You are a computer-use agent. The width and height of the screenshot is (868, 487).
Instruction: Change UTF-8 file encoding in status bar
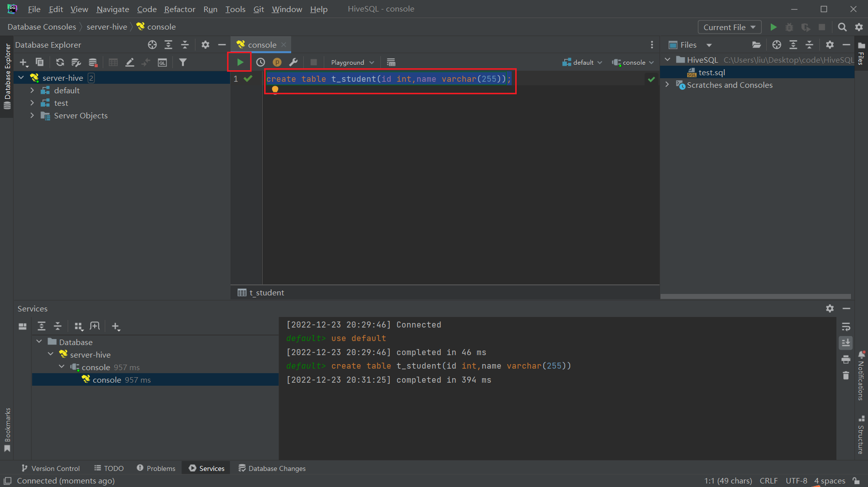point(796,481)
